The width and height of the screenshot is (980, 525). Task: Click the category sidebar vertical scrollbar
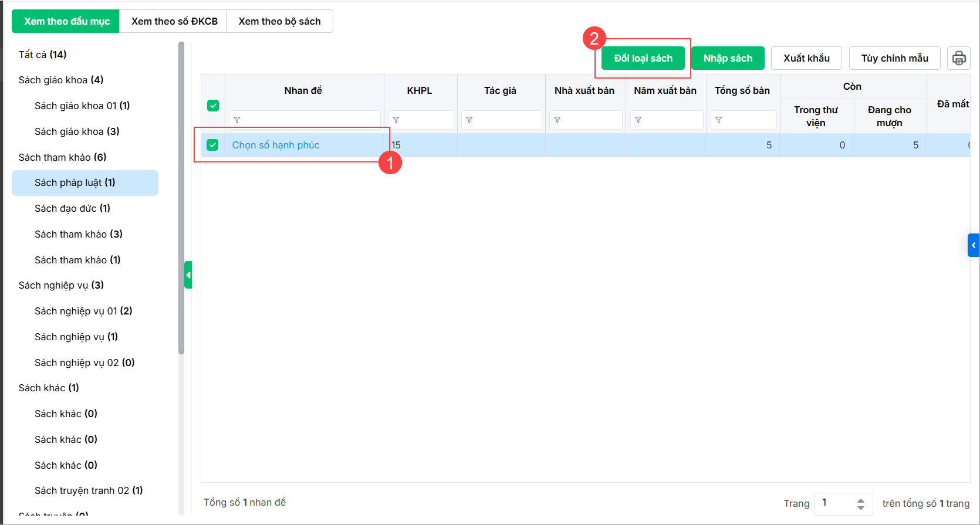click(x=181, y=198)
